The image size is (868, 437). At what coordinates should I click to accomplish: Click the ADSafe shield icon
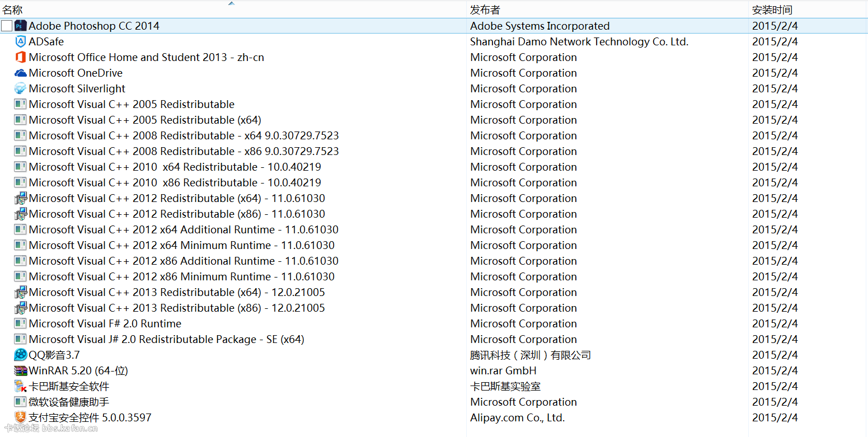[x=21, y=41]
